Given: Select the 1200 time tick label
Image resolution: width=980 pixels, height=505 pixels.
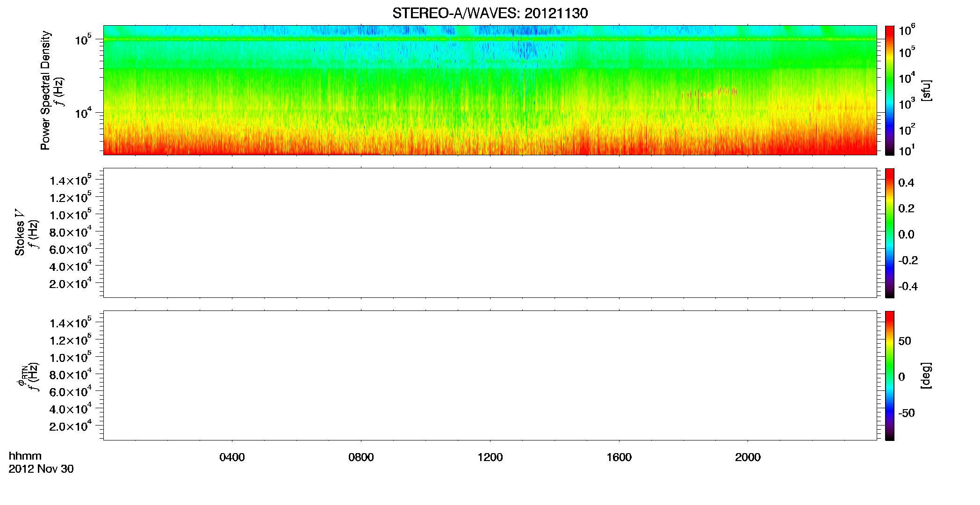Looking at the screenshot, I should point(490,457).
